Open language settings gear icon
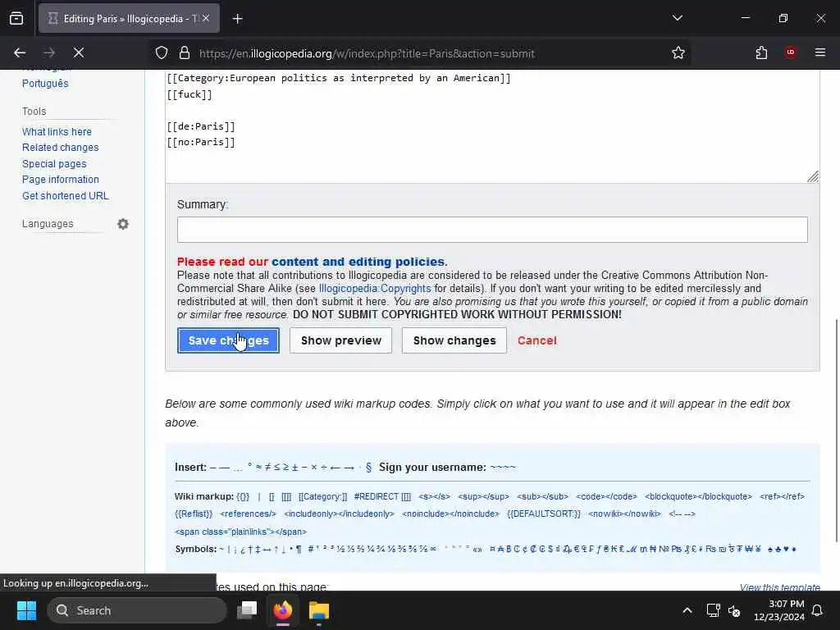The height and width of the screenshot is (630, 840). [x=123, y=224]
